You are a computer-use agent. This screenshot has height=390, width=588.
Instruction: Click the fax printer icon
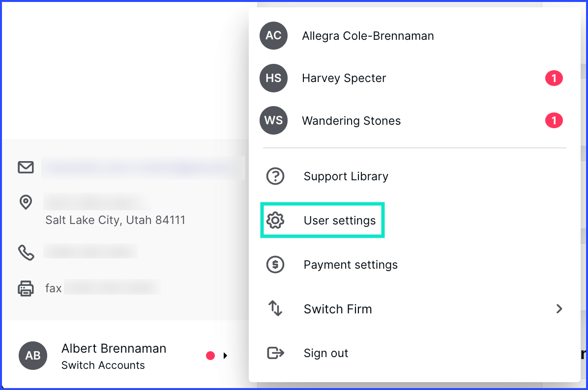point(26,288)
